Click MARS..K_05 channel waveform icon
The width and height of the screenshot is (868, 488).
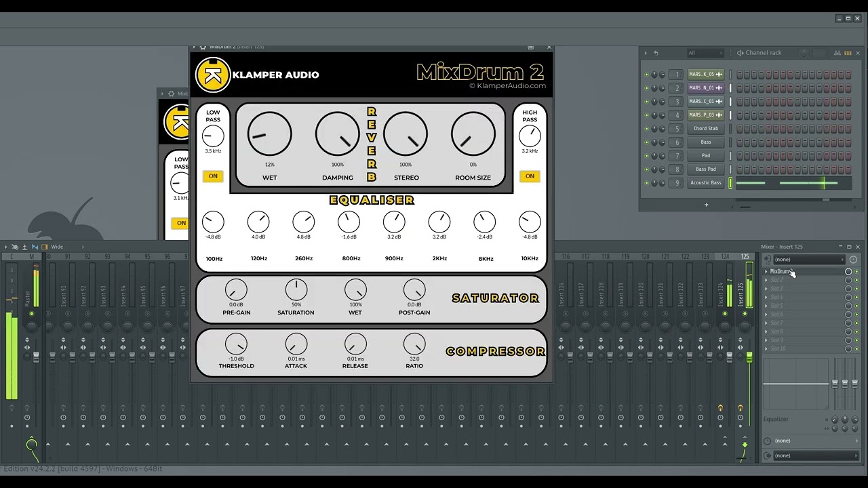tap(719, 75)
